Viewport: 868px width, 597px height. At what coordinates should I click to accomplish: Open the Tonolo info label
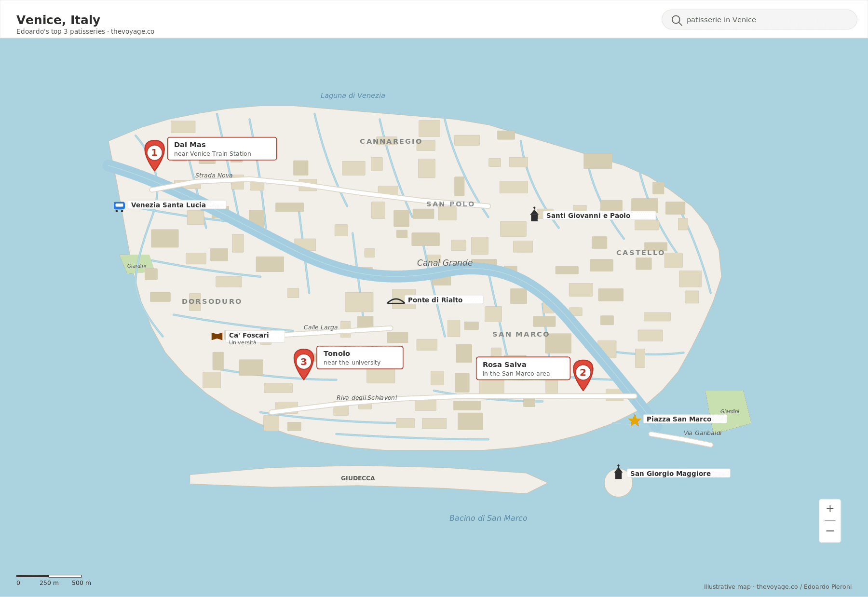360,357
